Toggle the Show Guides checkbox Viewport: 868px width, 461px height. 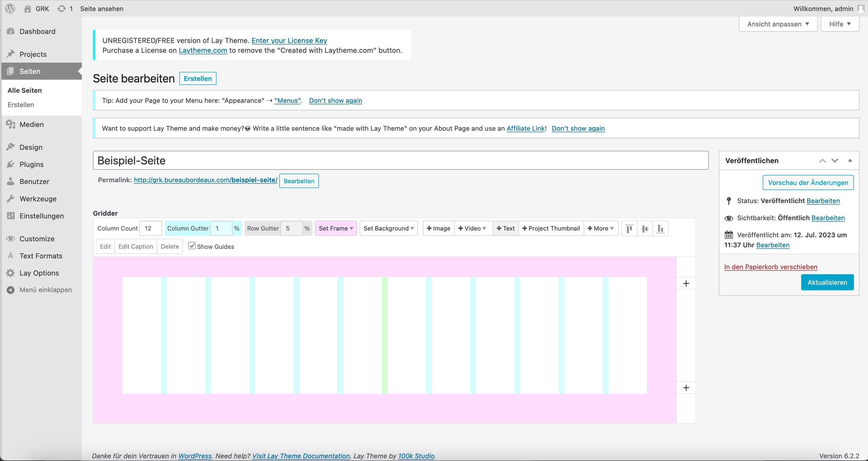pyautogui.click(x=192, y=246)
